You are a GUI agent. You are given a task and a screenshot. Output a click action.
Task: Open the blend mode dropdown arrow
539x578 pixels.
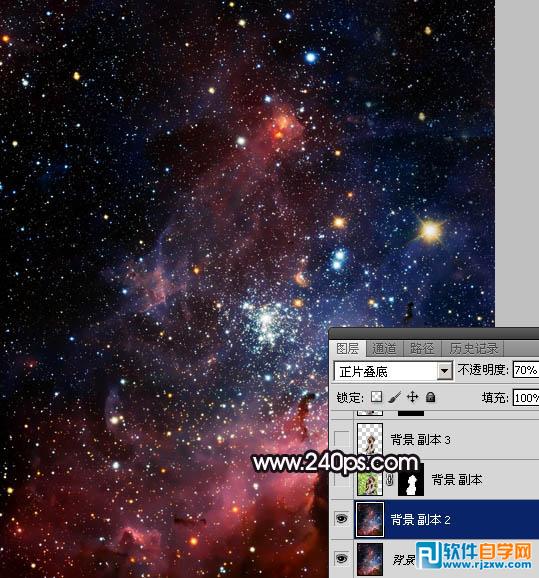(445, 371)
